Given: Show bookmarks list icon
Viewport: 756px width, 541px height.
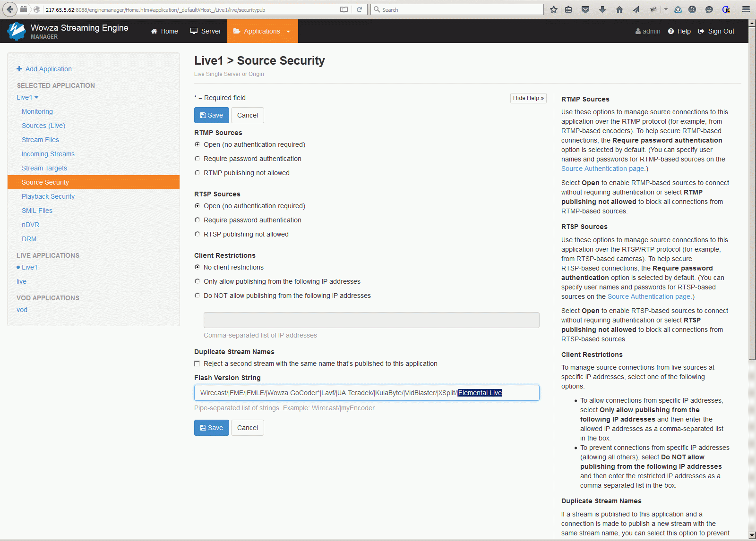Looking at the screenshot, I should coord(568,9).
